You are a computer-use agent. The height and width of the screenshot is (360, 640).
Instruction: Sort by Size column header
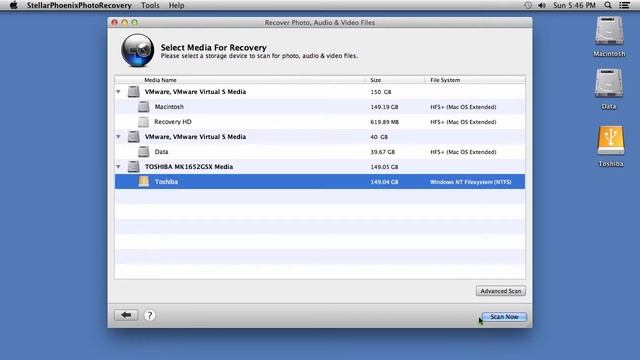pos(376,80)
